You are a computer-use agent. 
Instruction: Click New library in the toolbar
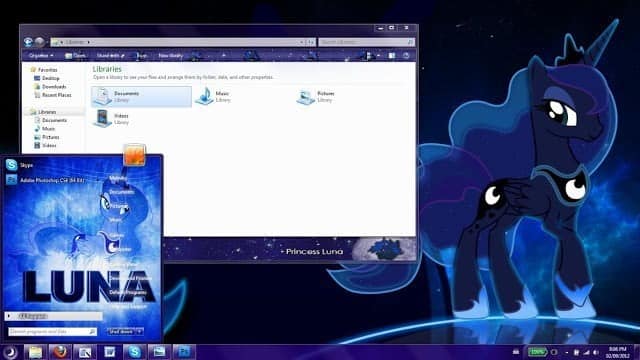[x=171, y=56]
